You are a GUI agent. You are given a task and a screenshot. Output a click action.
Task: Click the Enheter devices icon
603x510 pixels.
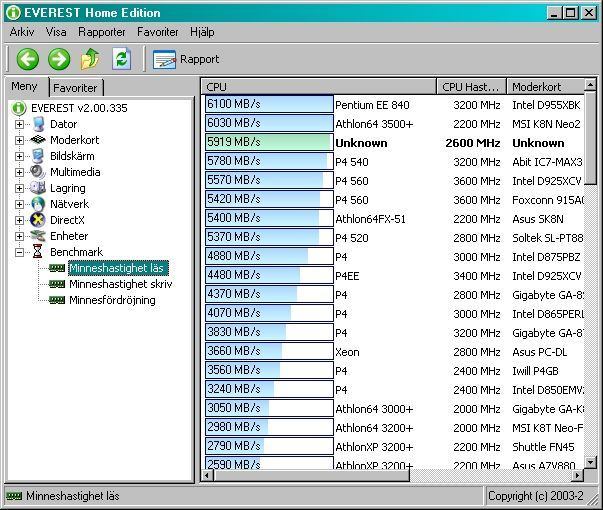pyautogui.click(x=38, y=236)
